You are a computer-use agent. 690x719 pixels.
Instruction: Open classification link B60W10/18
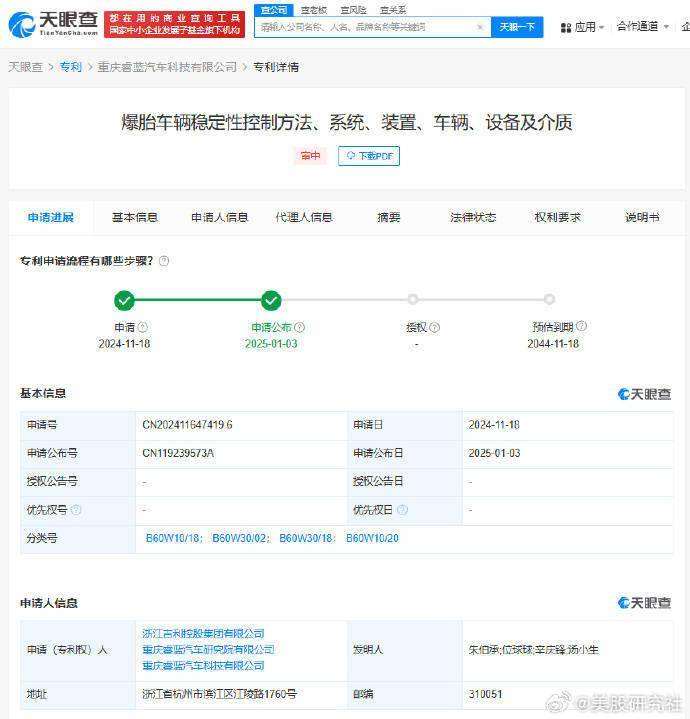point(173,538)
